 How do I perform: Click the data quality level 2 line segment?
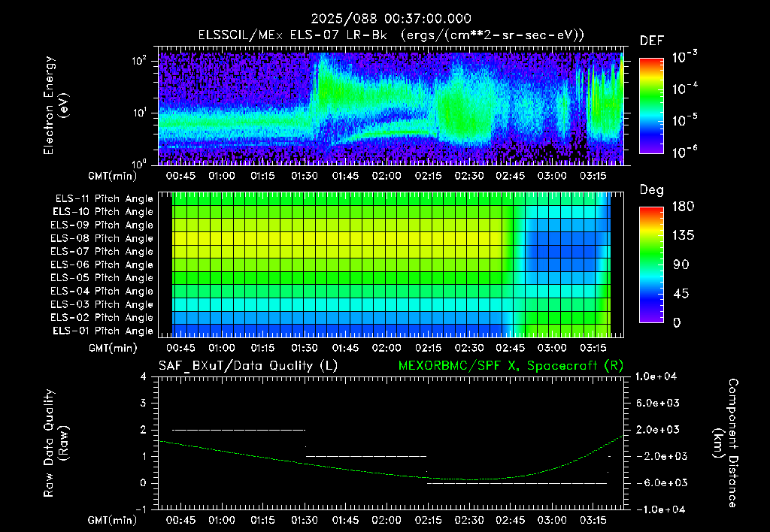click(x=238, y=430)
